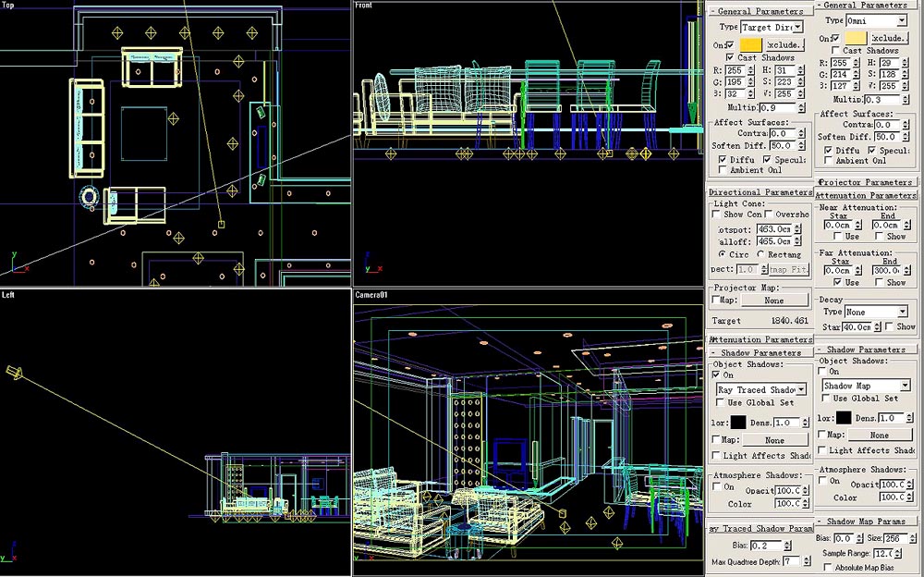
Task: Click G value field showing 195
Action: [736, 82]
